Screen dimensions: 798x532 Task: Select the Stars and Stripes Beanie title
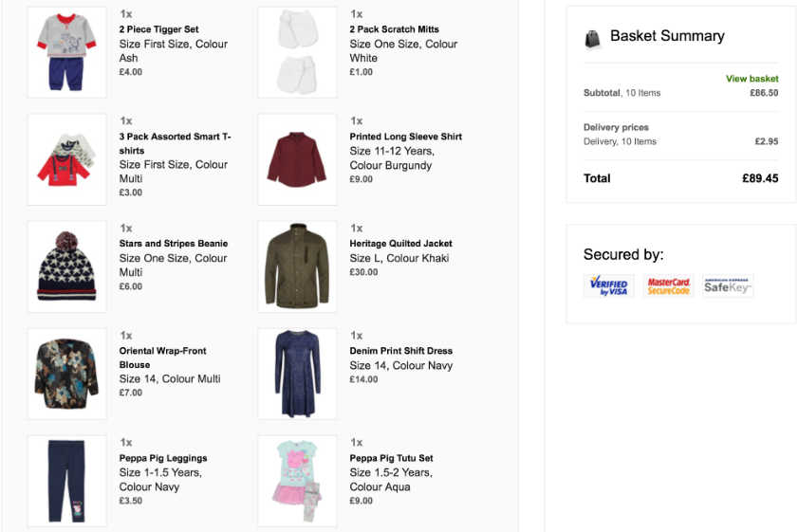pos(174,244)
